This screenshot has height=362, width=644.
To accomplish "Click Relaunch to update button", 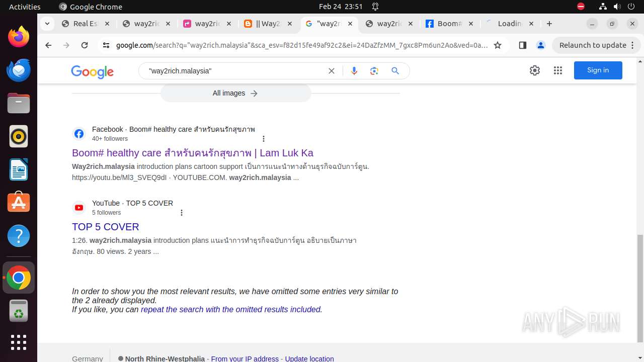I will 596,45.
